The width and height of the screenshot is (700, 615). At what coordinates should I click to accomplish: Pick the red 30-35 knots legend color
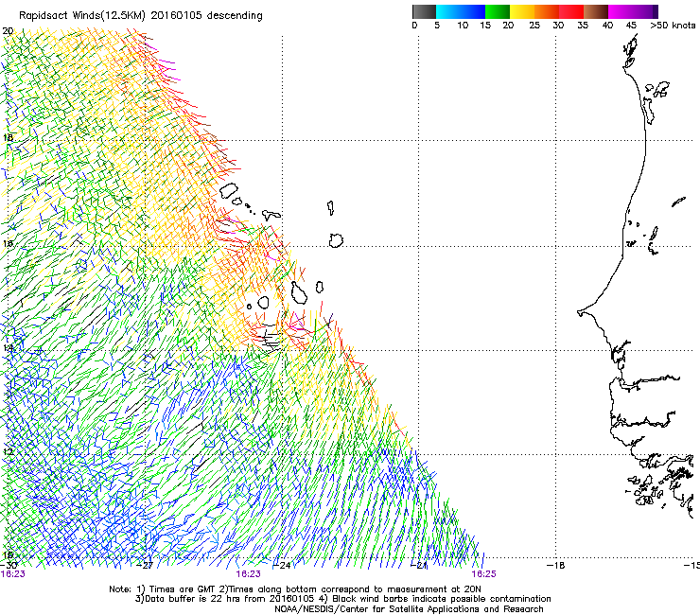pyautogui.click(x=571, y=11)
